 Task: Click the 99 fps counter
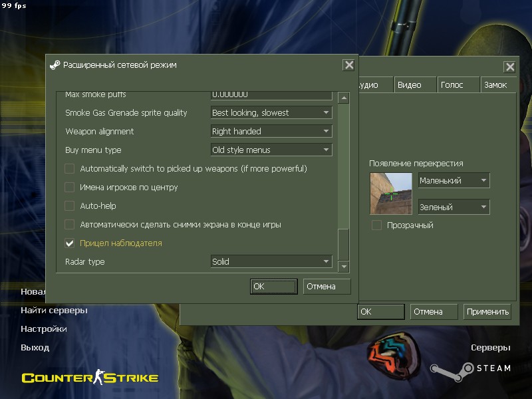(14, 5)
